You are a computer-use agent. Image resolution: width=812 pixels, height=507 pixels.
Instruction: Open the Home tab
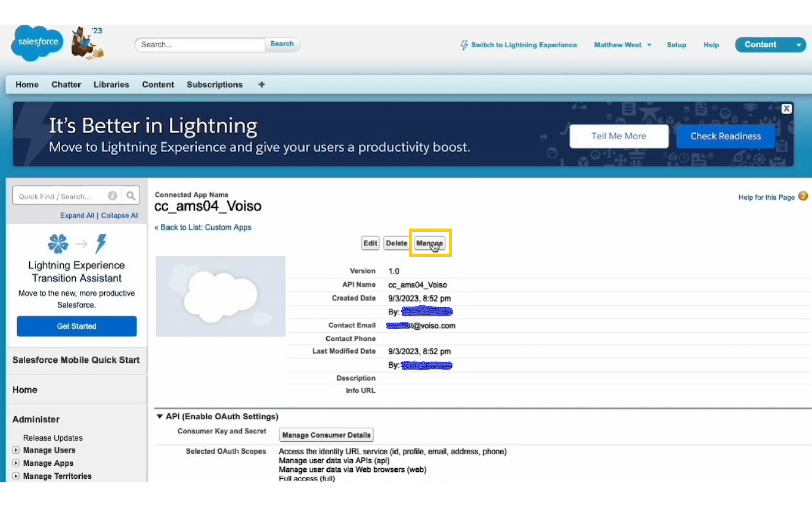click(27, 85)
